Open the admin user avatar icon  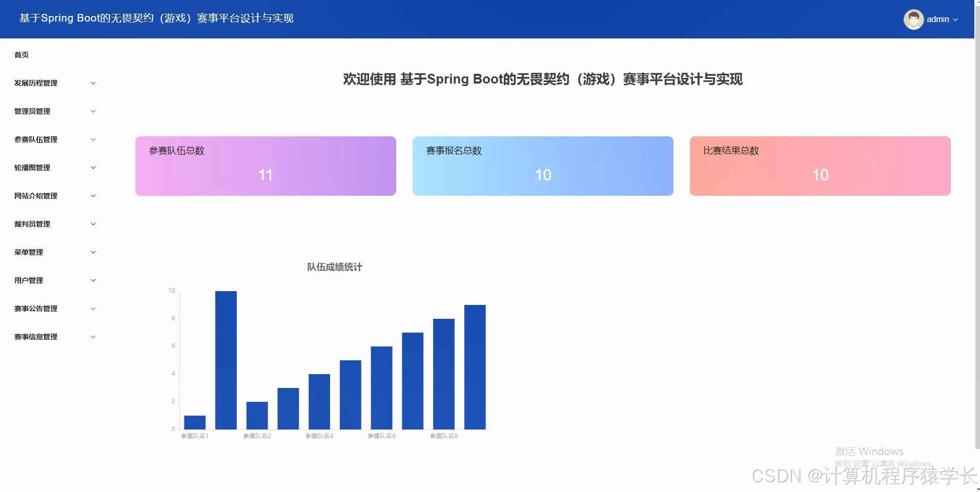point(913,19)
